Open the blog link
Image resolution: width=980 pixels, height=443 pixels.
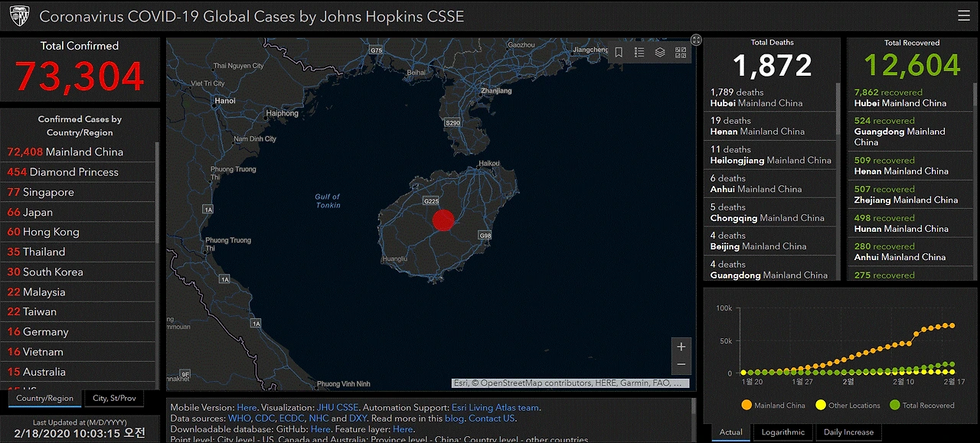453,419
